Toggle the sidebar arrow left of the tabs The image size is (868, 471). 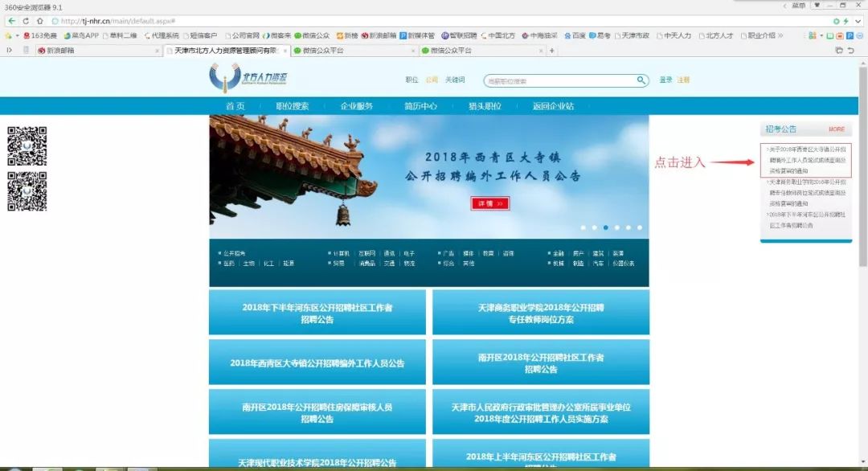[x=10, y=51]
